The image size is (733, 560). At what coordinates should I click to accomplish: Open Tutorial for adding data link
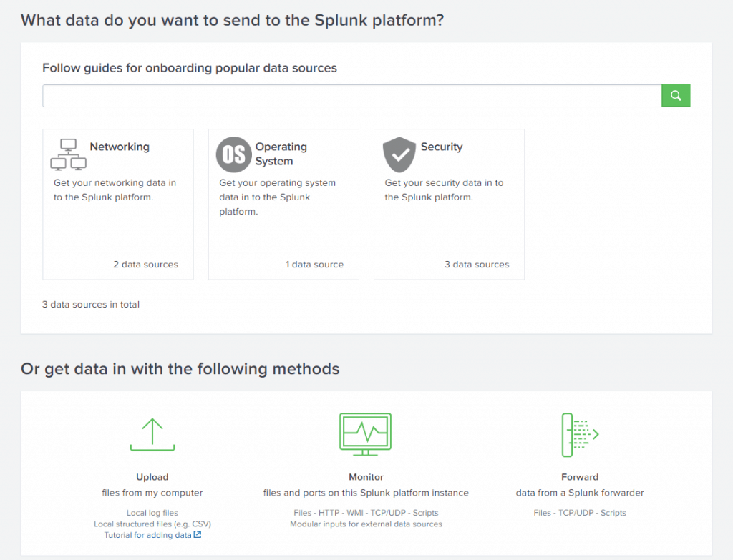[x=147, y=535]
